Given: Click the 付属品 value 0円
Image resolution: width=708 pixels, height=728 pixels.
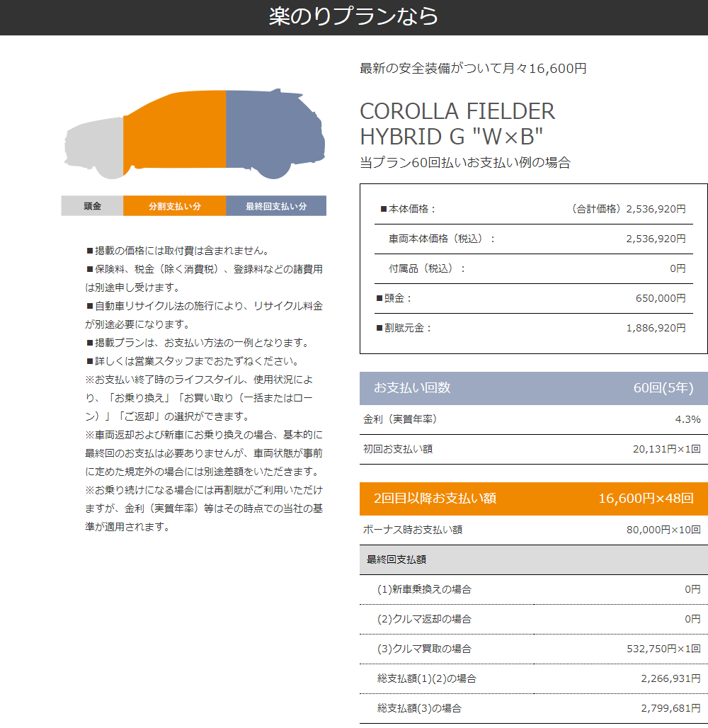Looking at the screenshot, I should 678,268.
